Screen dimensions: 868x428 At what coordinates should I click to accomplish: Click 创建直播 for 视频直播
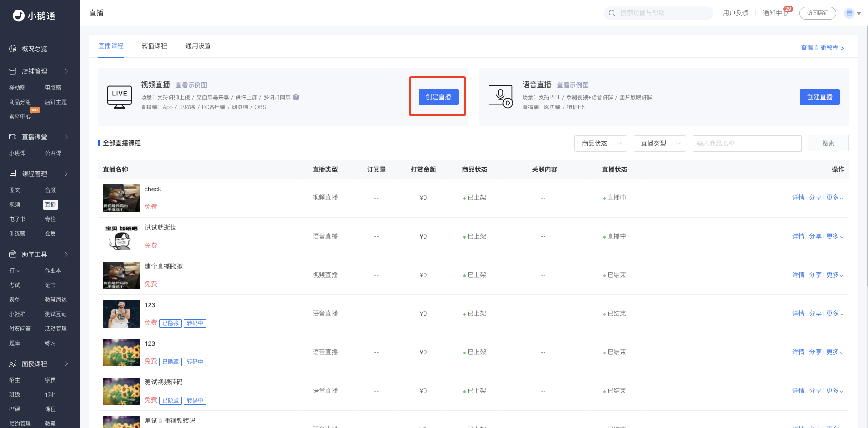pos(439,97)
